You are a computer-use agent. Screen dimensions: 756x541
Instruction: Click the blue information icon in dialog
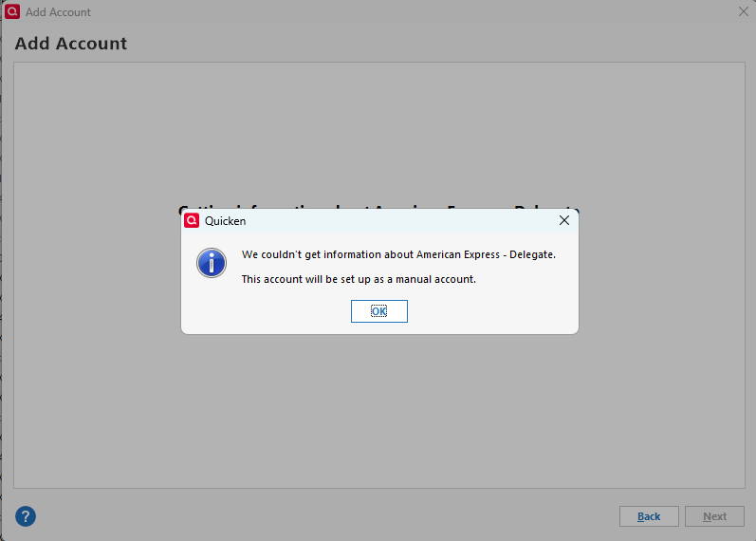coord(212,263)
